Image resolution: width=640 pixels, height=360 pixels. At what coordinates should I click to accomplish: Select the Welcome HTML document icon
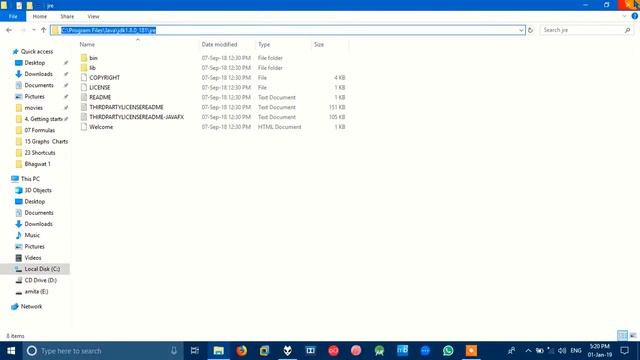coord(84,127)
